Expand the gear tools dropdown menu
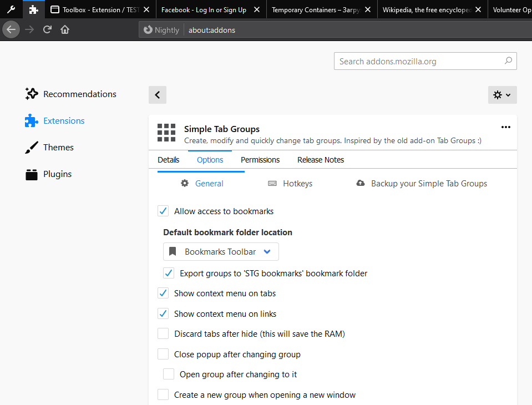The width and height of the screenshot is (532, 405). tap(502, 95)
